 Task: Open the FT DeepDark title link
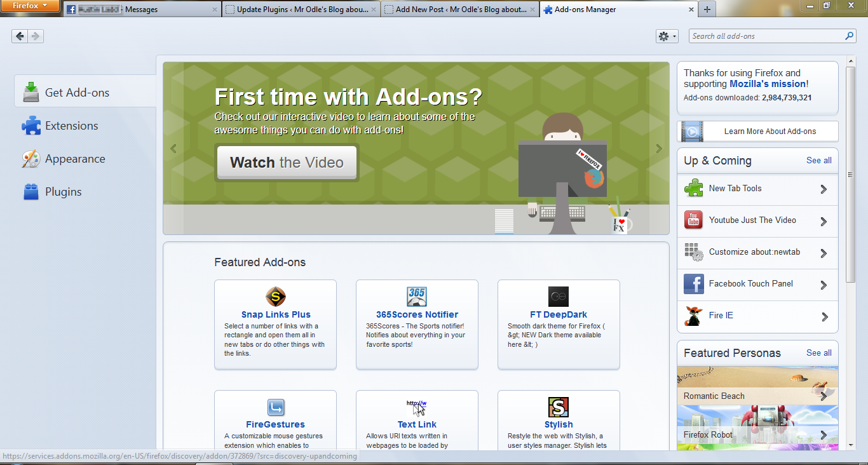click(559, 314)
